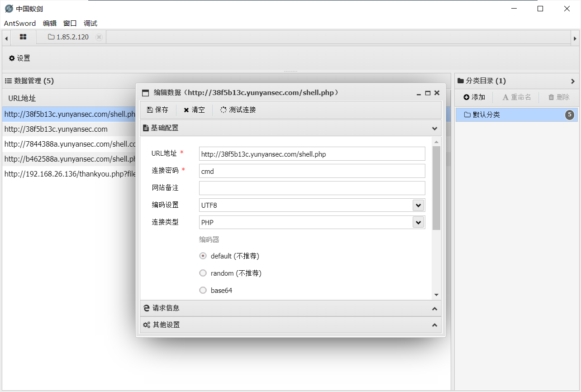Open the 编辑 menu in menu bar

pyautogui.click(x=49, y=24)
